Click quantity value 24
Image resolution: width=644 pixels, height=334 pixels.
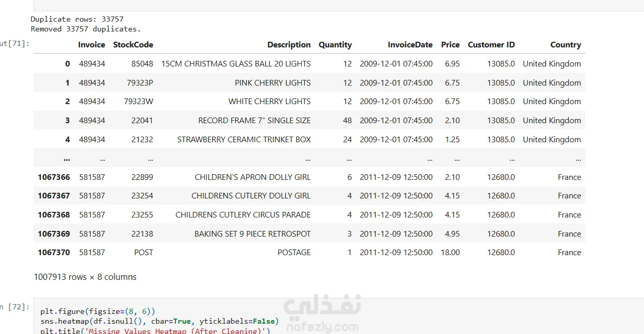click(x=348, y=140)
